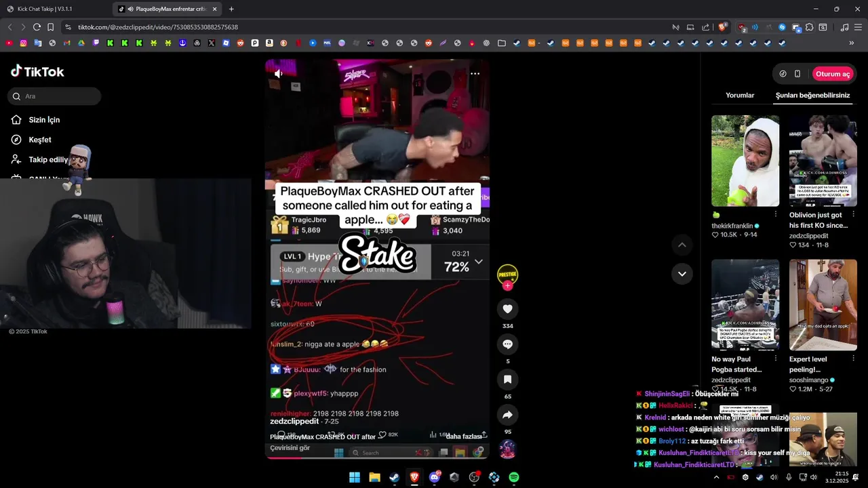This screenshot has height=488, width=868.
Task: Open the video three-dots options menu
Action: point(475,74)
